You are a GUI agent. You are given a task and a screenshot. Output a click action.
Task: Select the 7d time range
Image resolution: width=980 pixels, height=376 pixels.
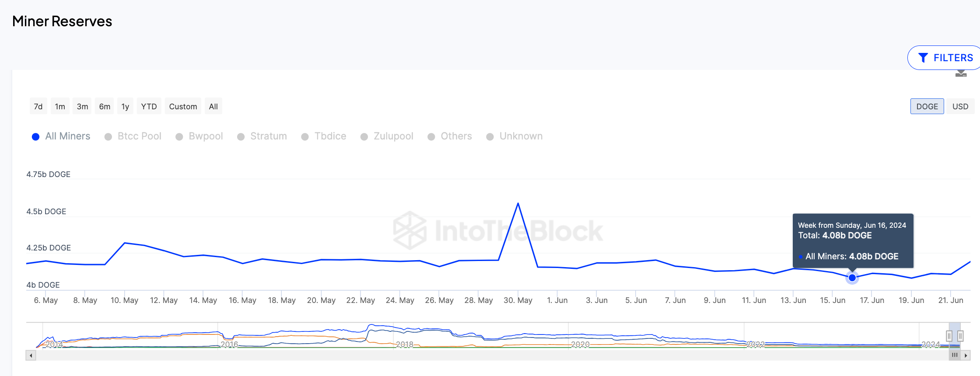coord(38,106)
